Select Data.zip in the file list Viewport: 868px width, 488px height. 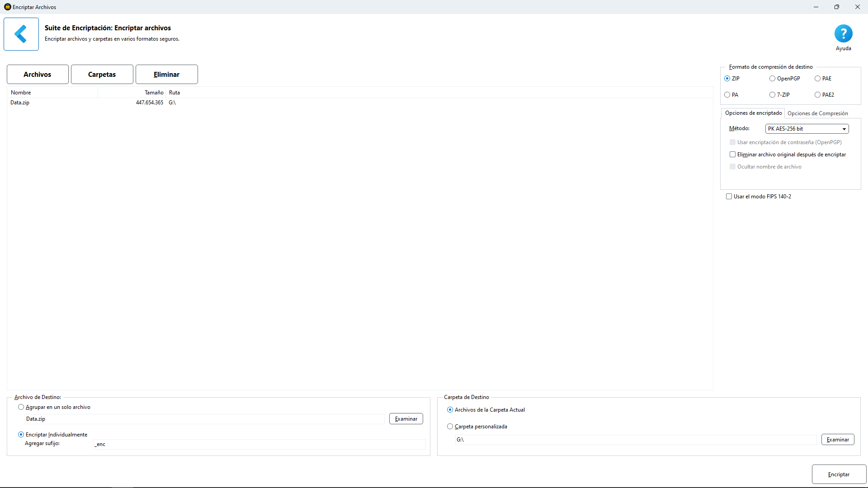click(20, 103)
